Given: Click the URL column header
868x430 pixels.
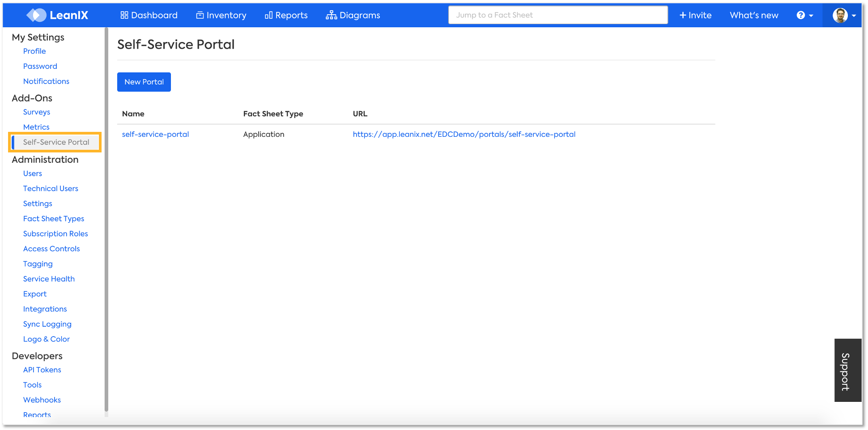Looking at the screenshot, I should [360, 114].
